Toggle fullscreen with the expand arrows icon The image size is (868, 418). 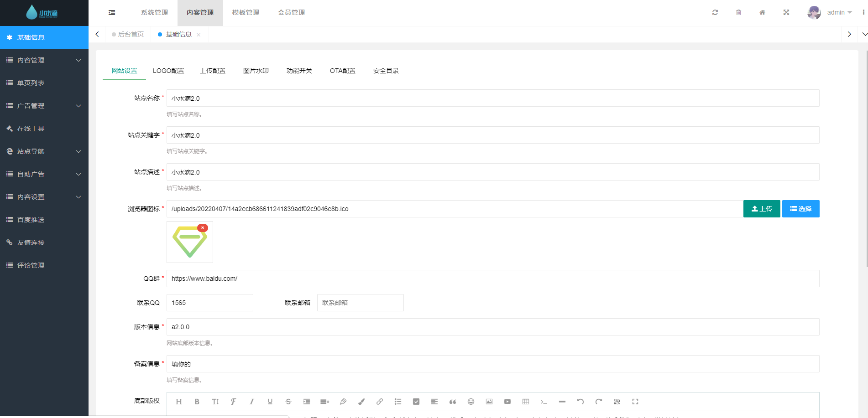click(786, 12)
